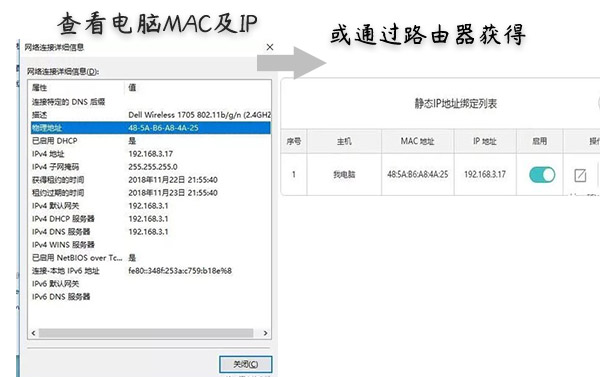The image size is (600, 377).
Task: Close the network details dialog via X
Action: [x=270, y=47]
